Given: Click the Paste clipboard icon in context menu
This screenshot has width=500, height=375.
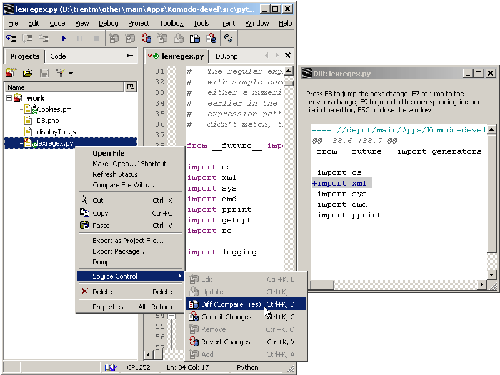Looking at the screenshot, I should 84,225.
